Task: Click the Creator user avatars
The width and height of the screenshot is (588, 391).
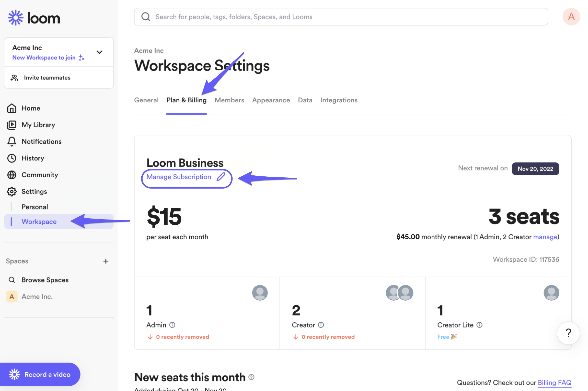Action: [x=400, y=293]
